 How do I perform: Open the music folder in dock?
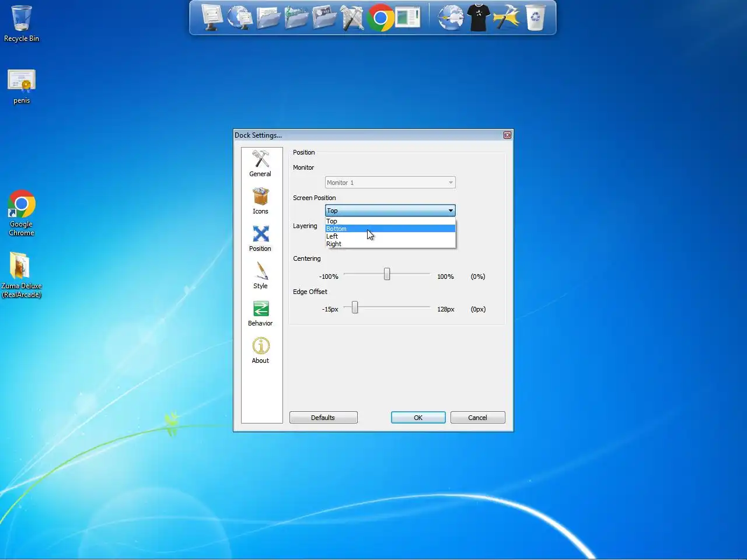(296, 17)
